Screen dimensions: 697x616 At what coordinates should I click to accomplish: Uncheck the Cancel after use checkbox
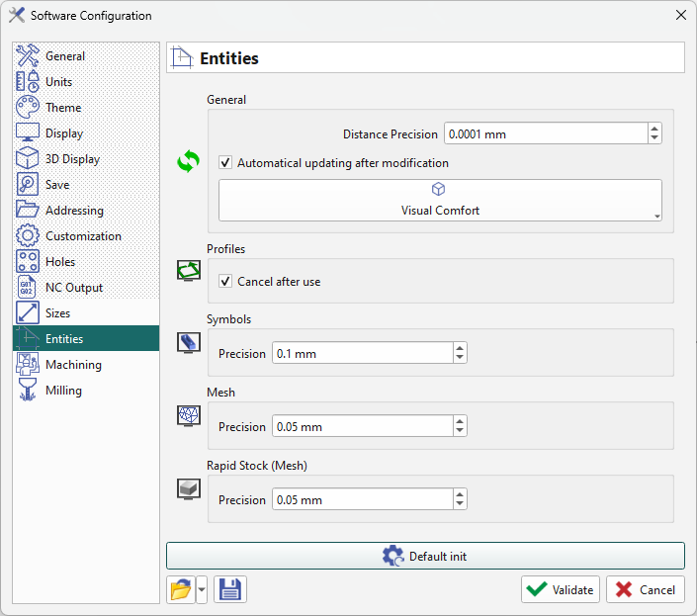pyautogui.click(x=226, y=282)
